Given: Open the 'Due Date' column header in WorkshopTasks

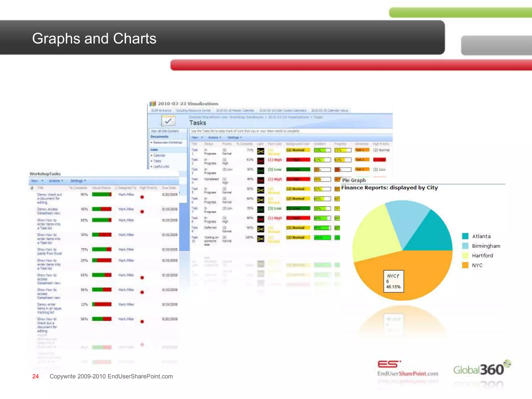Looking at the screenshot, I should point(169,188).
